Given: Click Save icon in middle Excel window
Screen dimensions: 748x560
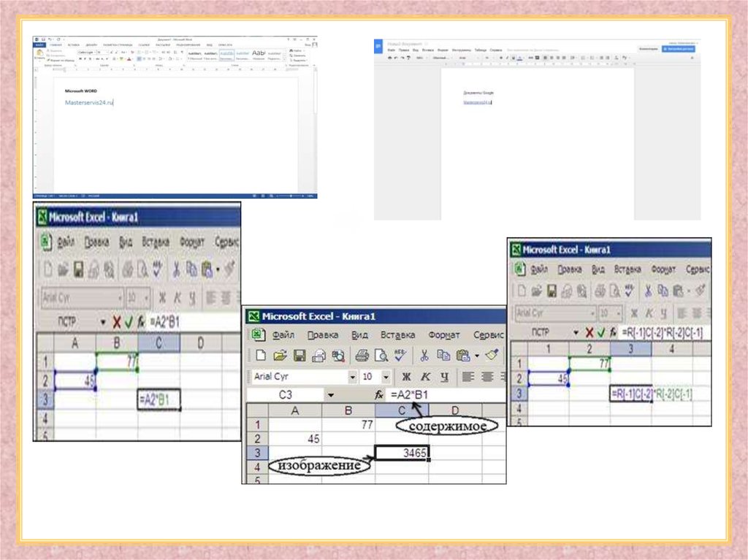Looking at the screenshot, I should (x=299, y=356).
